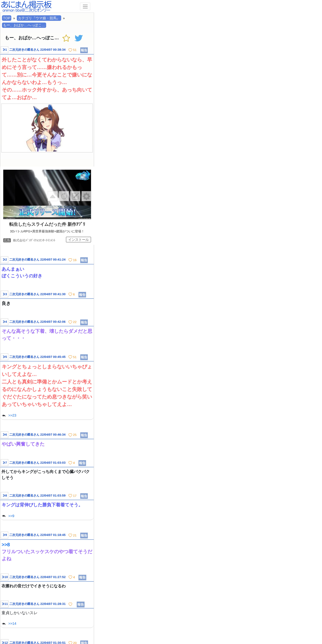Open the horse girl character image
This screenshot has width=322, height=644.
click(x=47, y=128)
